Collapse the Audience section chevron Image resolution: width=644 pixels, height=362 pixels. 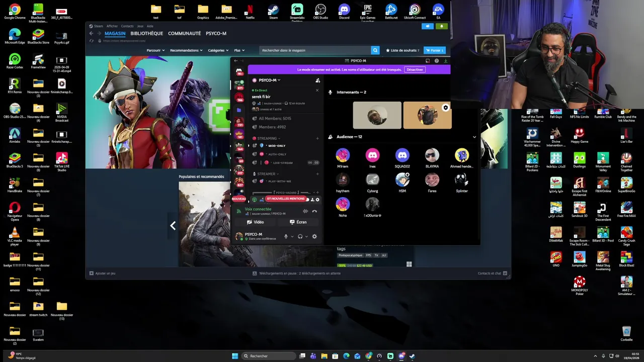[474, 137]
